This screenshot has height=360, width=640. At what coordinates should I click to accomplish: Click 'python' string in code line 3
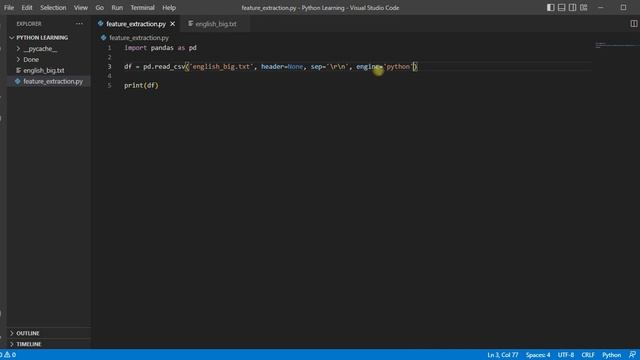coord(398,67)
